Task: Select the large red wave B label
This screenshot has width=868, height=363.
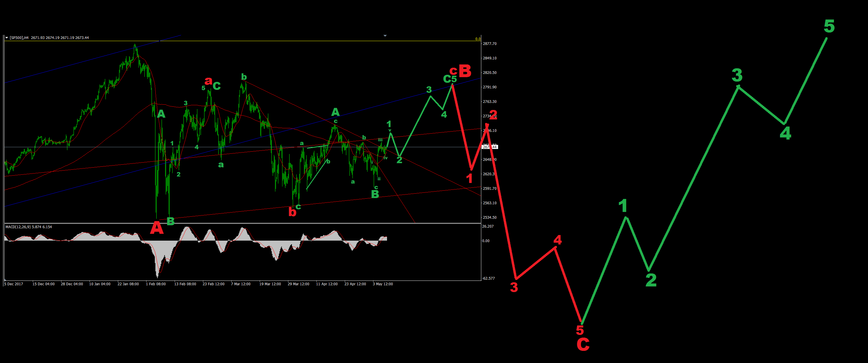Action: pyautogui.click(x=465, y=71)
